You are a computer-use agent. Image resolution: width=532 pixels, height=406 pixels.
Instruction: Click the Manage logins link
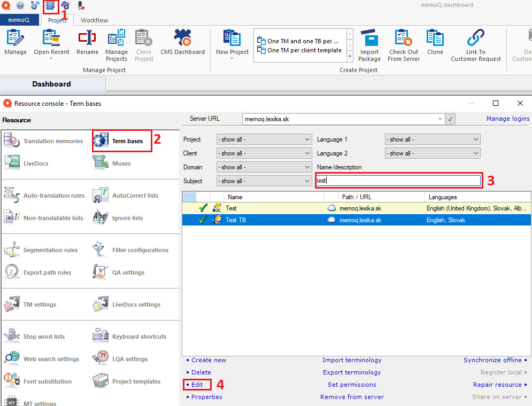[507, 119]
